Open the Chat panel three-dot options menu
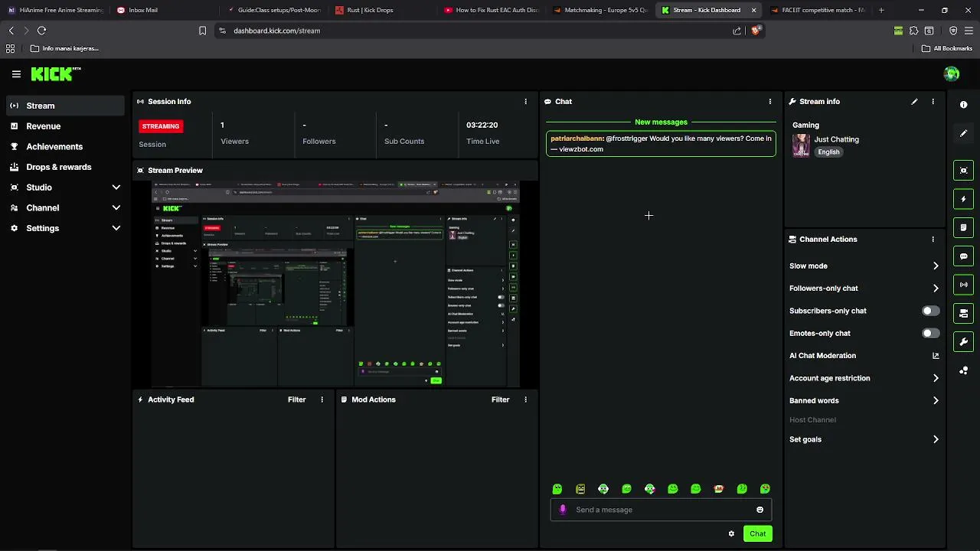The width and height of the screenshot is (980, 551). (770, 101)
